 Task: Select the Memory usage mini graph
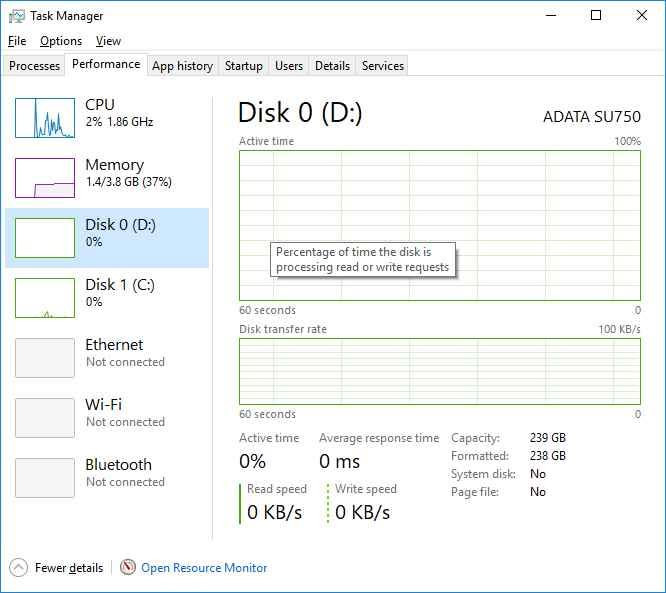pyautogui.click(x=45, y=178)
